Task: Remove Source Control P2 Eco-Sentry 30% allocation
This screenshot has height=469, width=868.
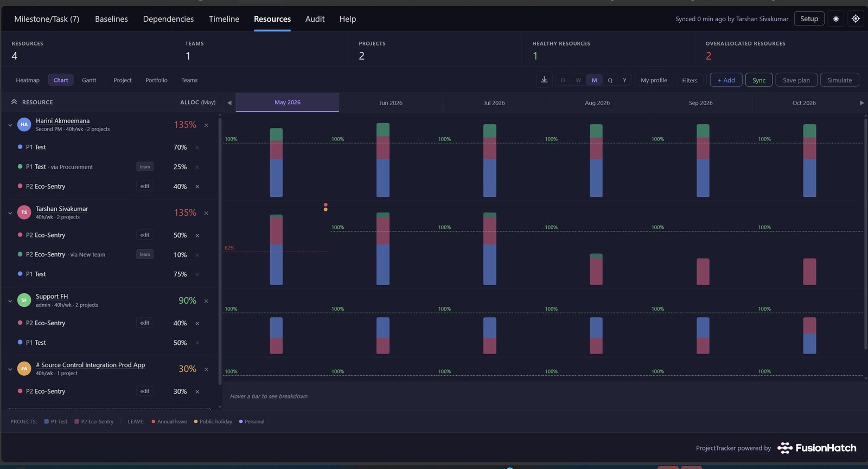Action: tap(197, 391)
